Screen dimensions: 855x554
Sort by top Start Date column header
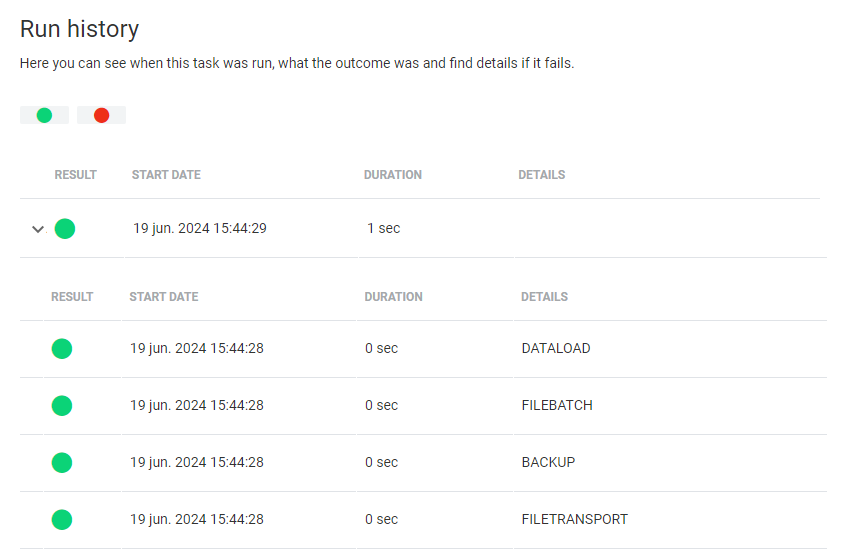coord(166,175)
